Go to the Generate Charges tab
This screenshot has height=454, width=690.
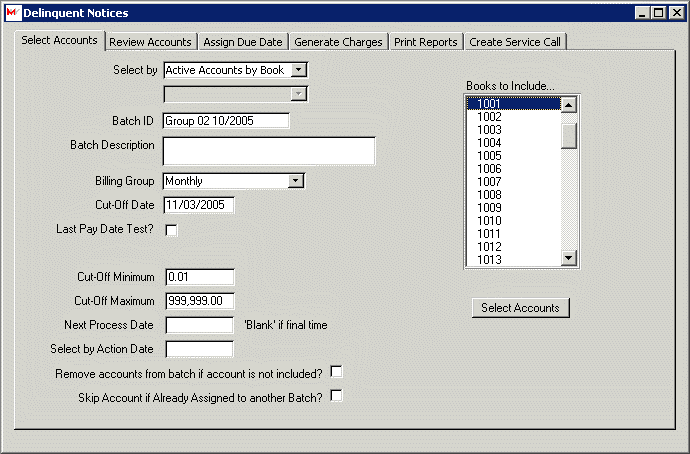338,42
